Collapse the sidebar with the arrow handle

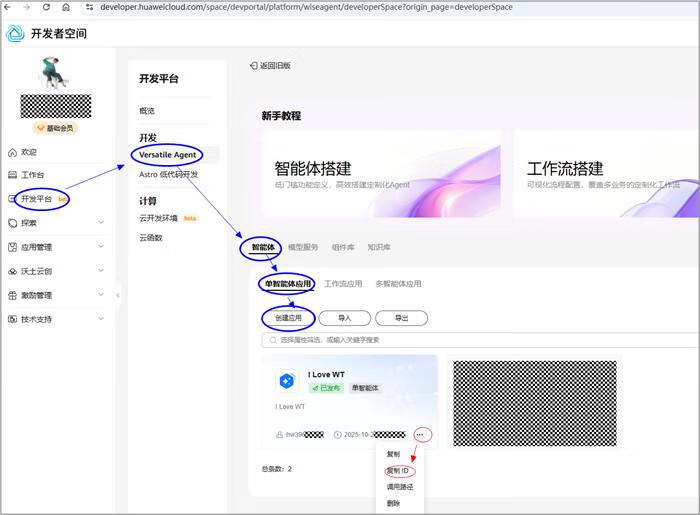point(118,295)
